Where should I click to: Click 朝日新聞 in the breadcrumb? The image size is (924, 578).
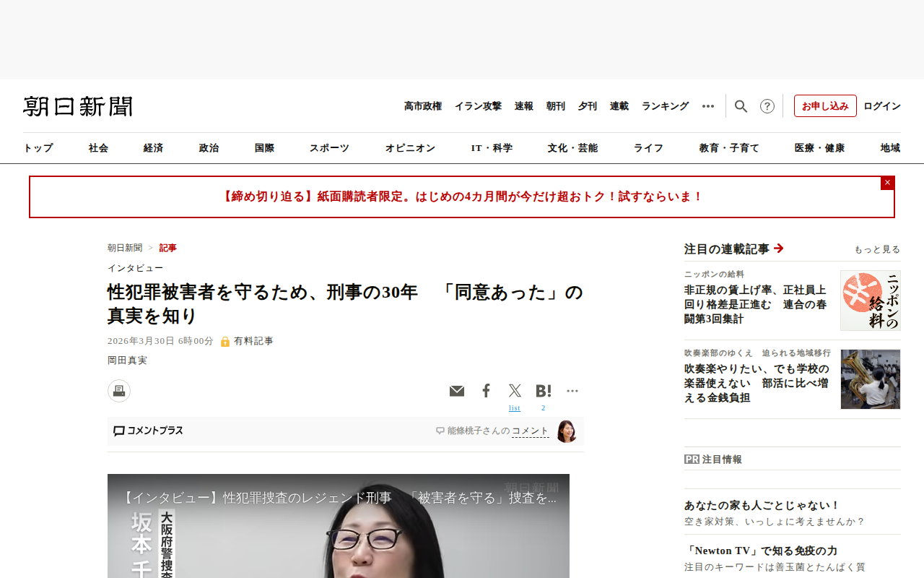[x=125, y=248]
